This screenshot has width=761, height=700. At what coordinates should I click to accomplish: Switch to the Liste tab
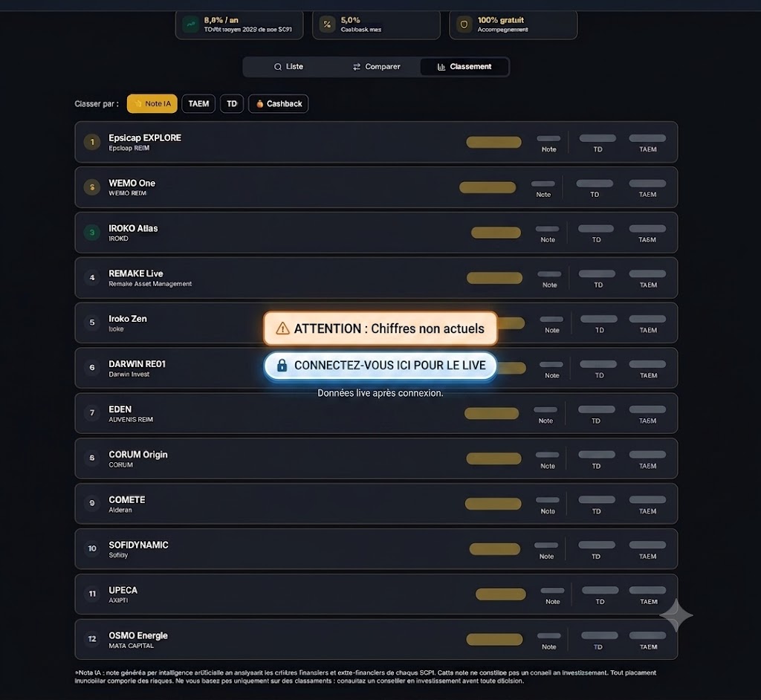click(288, 67)
